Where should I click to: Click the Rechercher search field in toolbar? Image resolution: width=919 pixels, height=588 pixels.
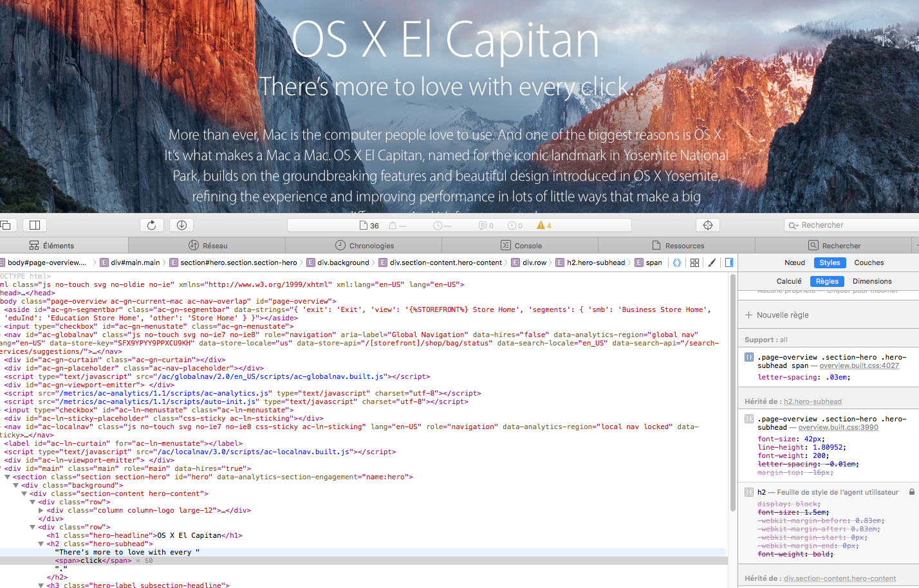tap(851, 225)
